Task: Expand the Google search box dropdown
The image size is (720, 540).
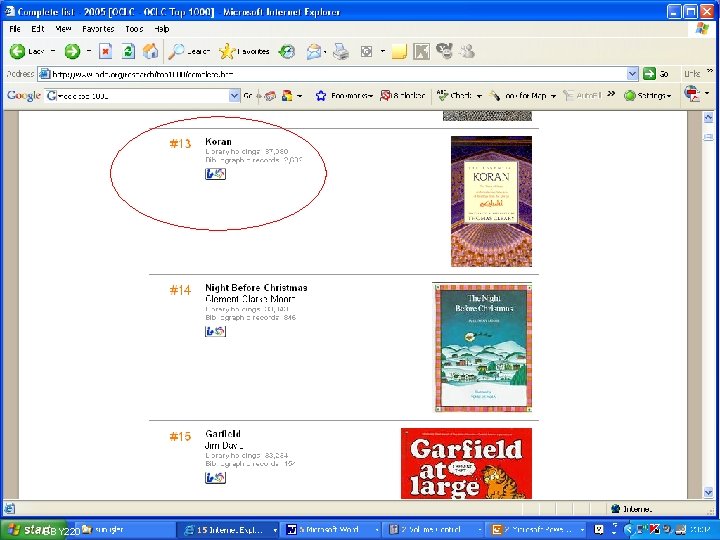Action: click(x=234, y=96)
